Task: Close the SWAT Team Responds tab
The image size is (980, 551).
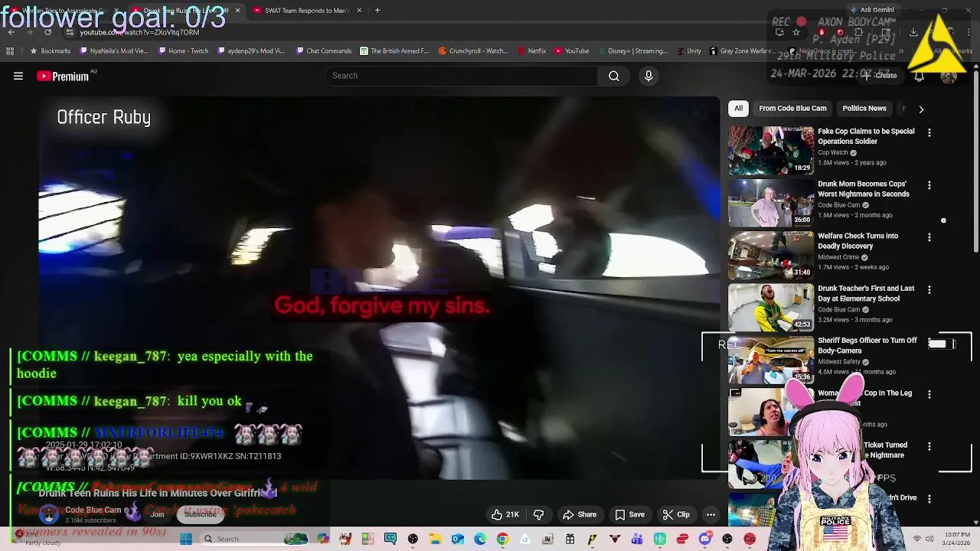Action: 359,11
